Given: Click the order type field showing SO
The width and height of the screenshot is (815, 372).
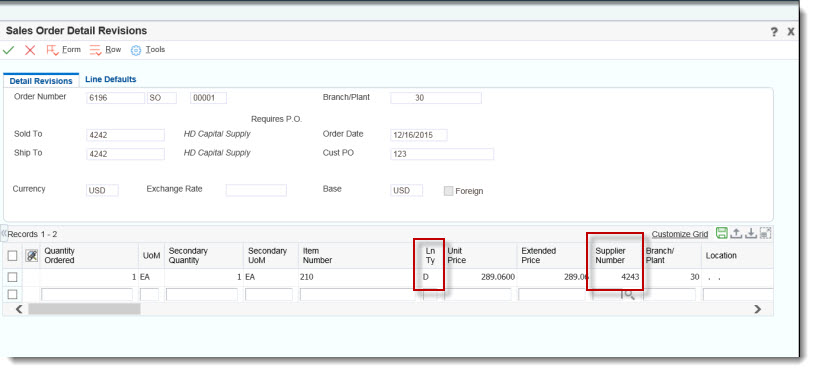Looking at the screenshot, I should pyautogui.click(x=162, y=98).
